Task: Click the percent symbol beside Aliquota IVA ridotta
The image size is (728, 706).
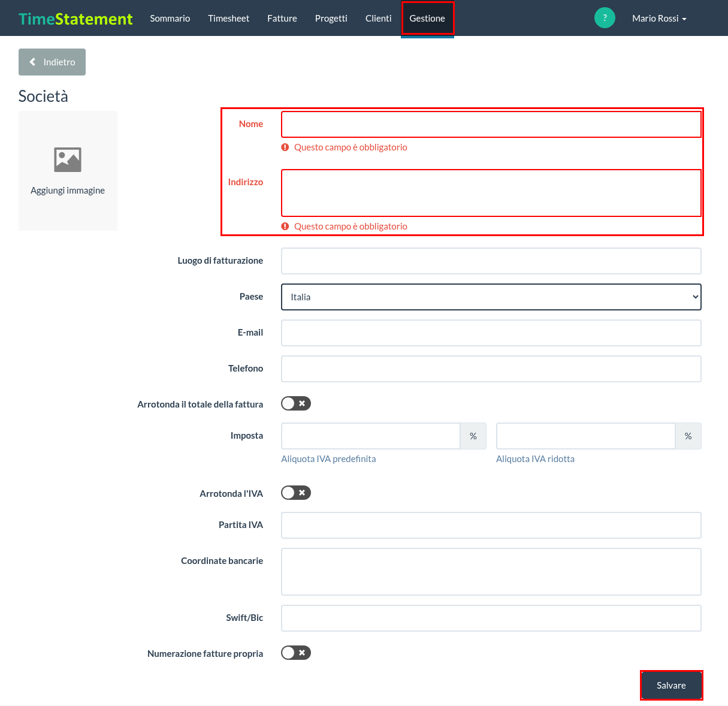Action: tap(688, 436)
